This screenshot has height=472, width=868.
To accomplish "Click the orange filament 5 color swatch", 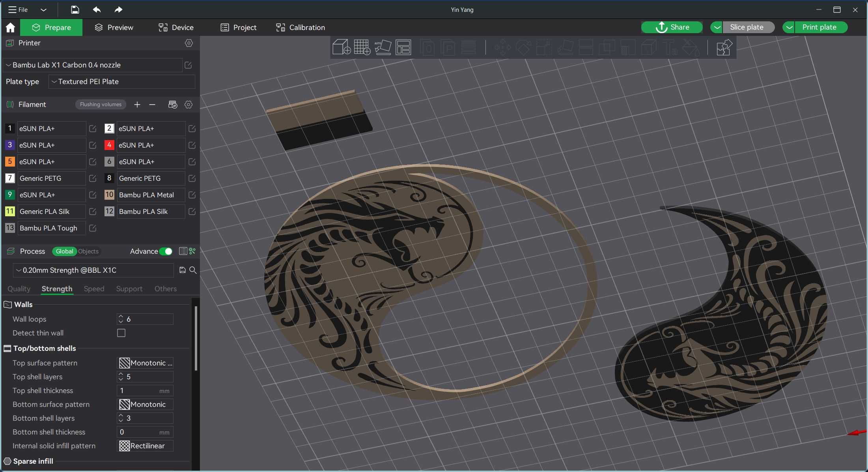I will [x=10, y=162].
